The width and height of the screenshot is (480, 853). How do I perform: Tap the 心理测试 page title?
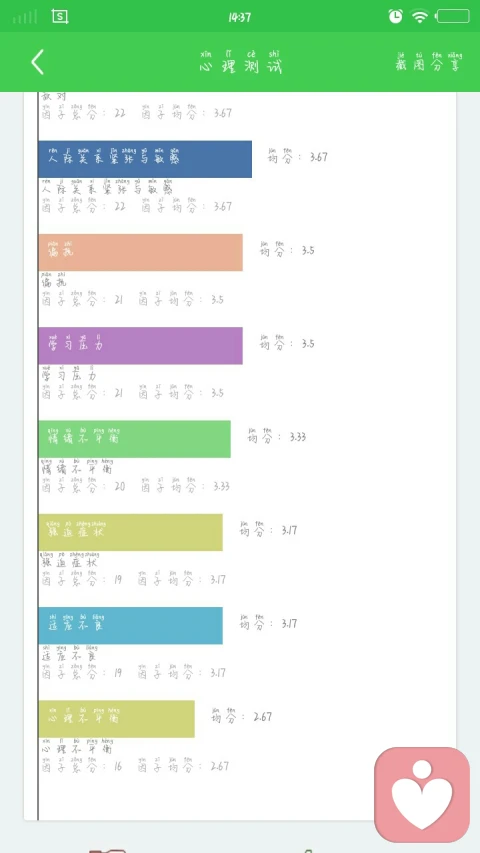pos(241,63)
